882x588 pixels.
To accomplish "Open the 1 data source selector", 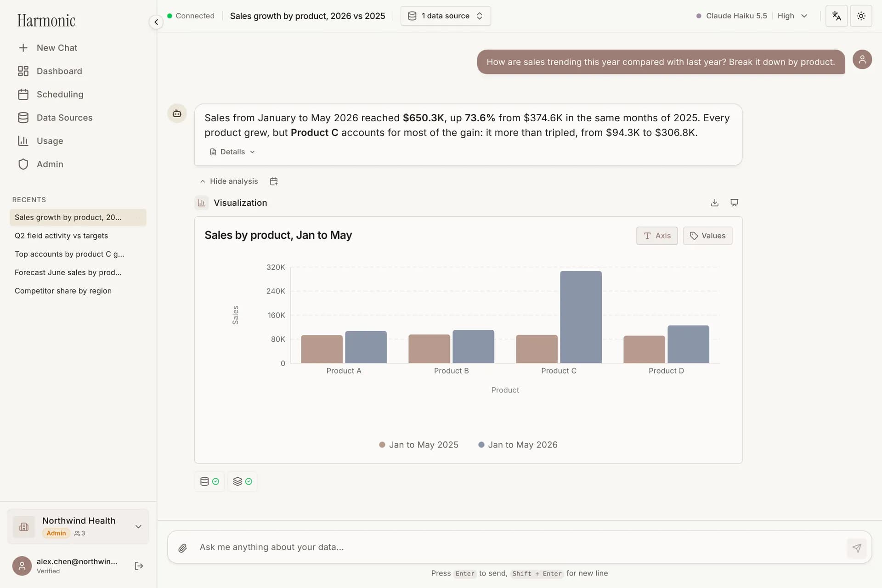I will tap(446, 16).
